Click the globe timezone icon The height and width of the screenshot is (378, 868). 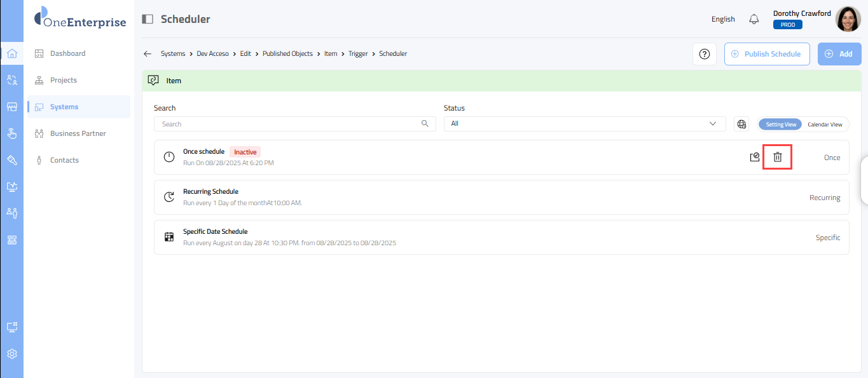click(x=741, y=124)
